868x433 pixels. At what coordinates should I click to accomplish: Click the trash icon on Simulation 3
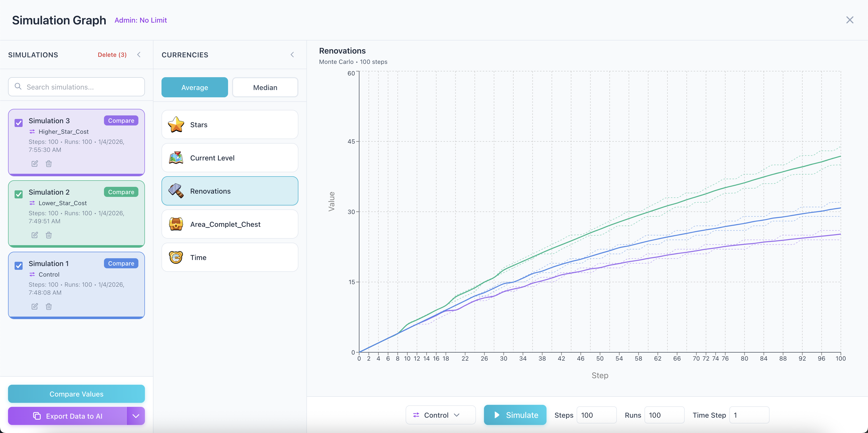[x=48, y=163]
